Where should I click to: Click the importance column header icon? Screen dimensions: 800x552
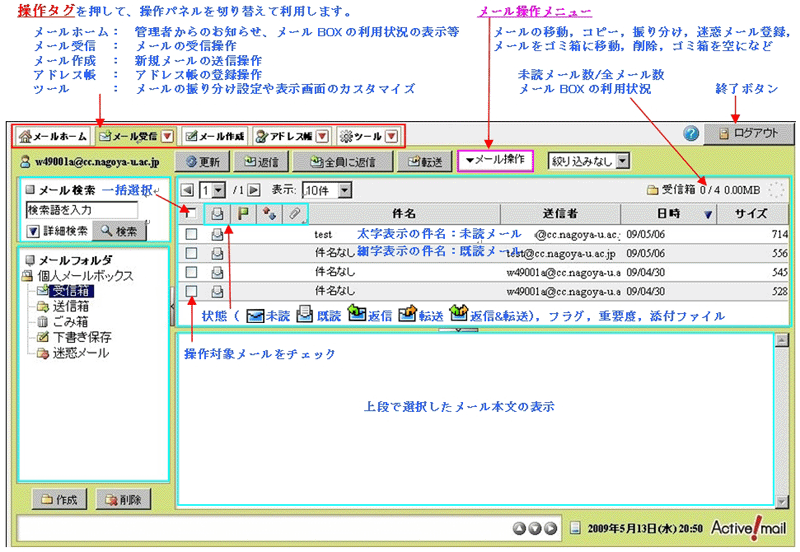268,213
